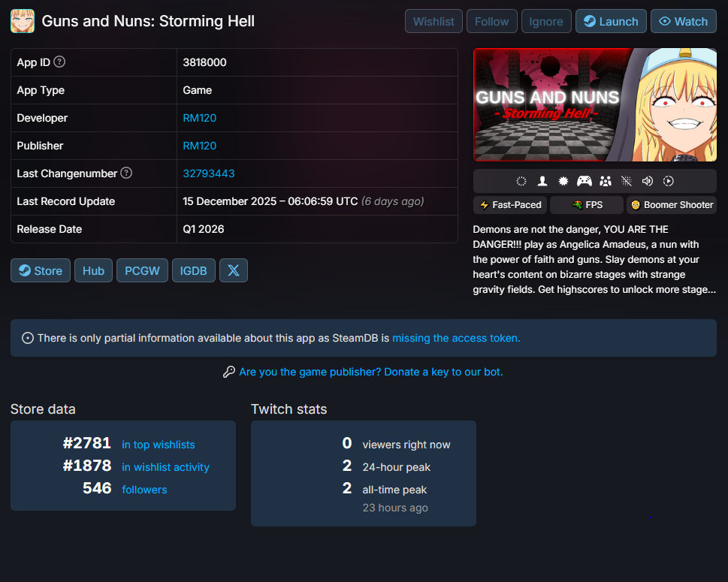This screenshot has height=582, width=728.
Task: Click the key icon beside donate message
Action: 229,372
